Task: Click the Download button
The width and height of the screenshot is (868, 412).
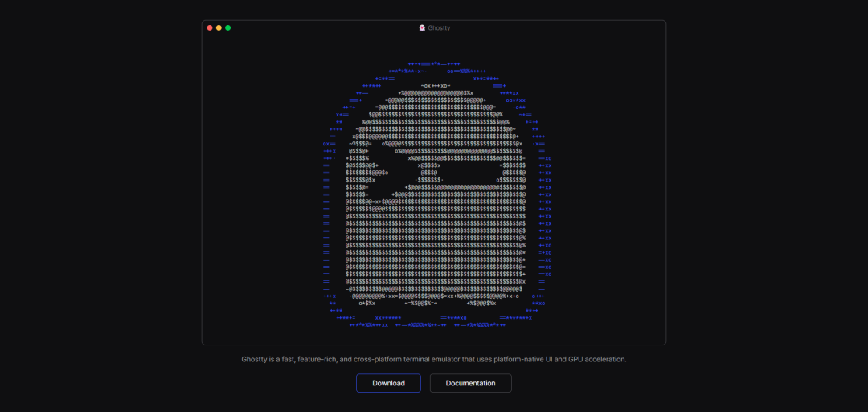Action: pyautogui.click(x=388, y=383)
